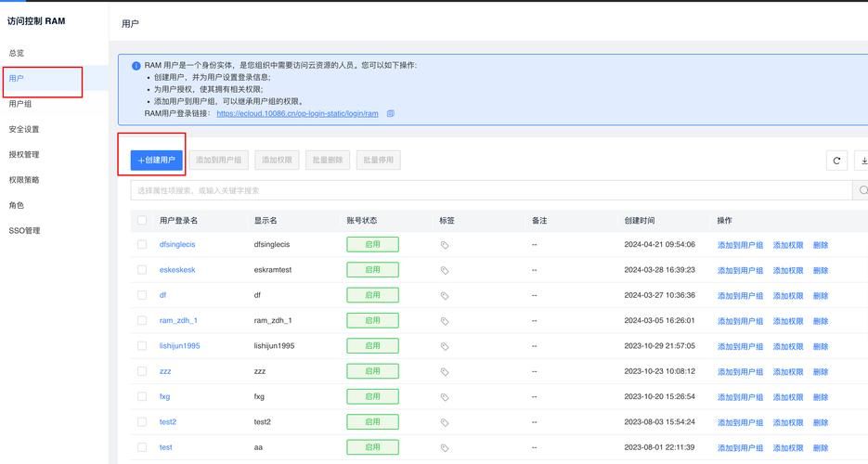Click the tag icon in dfsinglecis row
This screenshot has width=868, height=464.
[x=445, y=245]
